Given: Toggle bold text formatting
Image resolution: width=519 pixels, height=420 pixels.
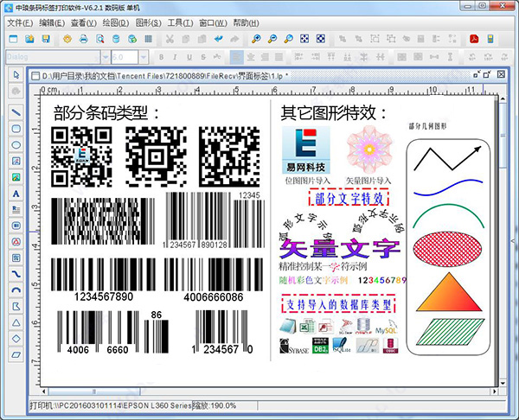Looking at the screenshot, I should 163,57.
